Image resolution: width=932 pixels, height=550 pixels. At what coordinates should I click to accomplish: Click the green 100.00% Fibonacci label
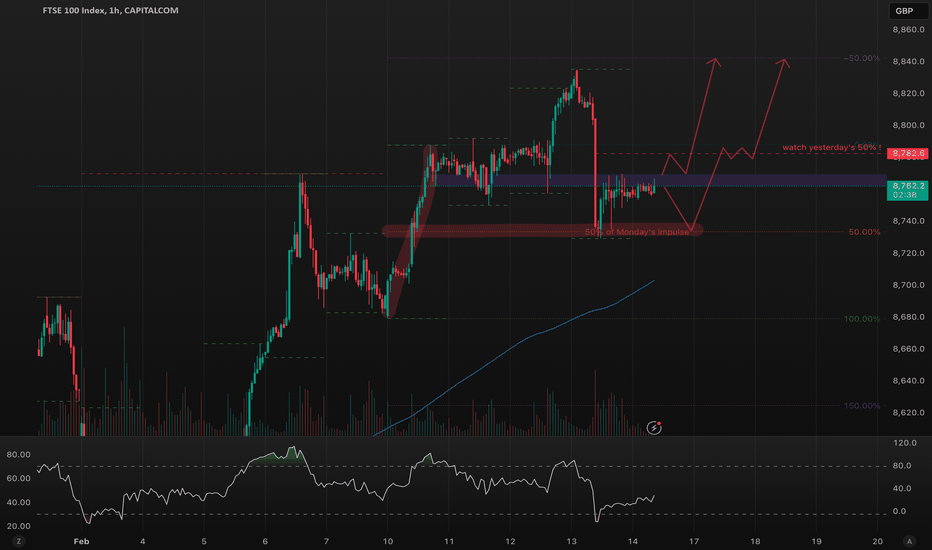pos(862,319)
